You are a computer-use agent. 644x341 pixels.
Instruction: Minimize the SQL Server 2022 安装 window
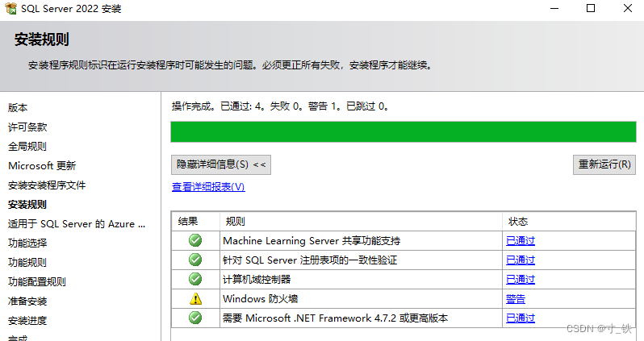tap(554, 8)
